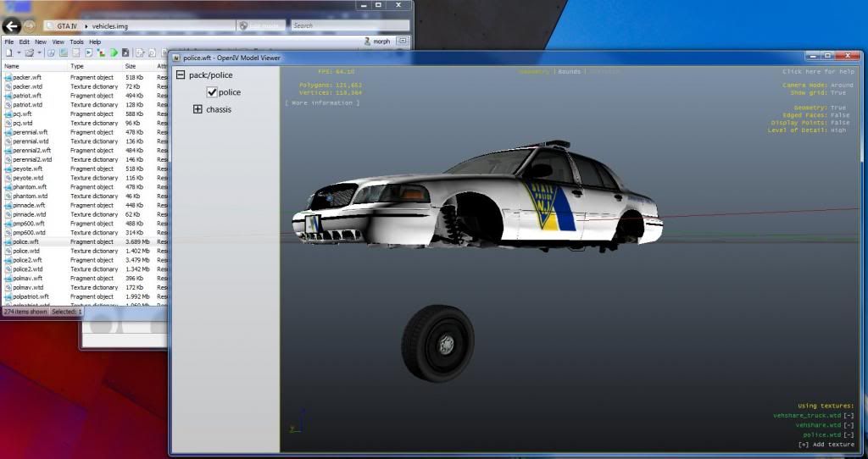Switch to the Bounds view tab
This screenshot has height=459, width=868.
pyautogui.click(x=569, y=72)
